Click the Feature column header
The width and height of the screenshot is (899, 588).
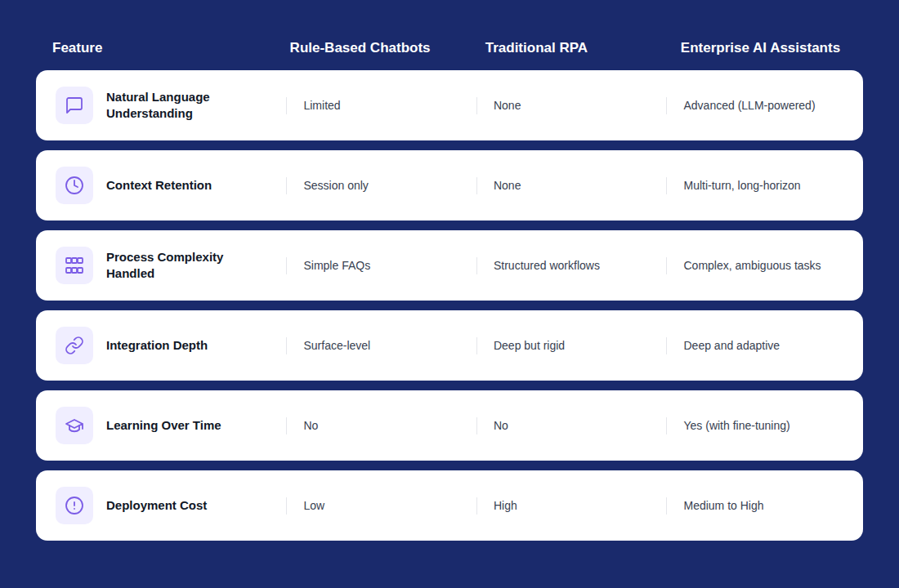click(x=78, y=47)
